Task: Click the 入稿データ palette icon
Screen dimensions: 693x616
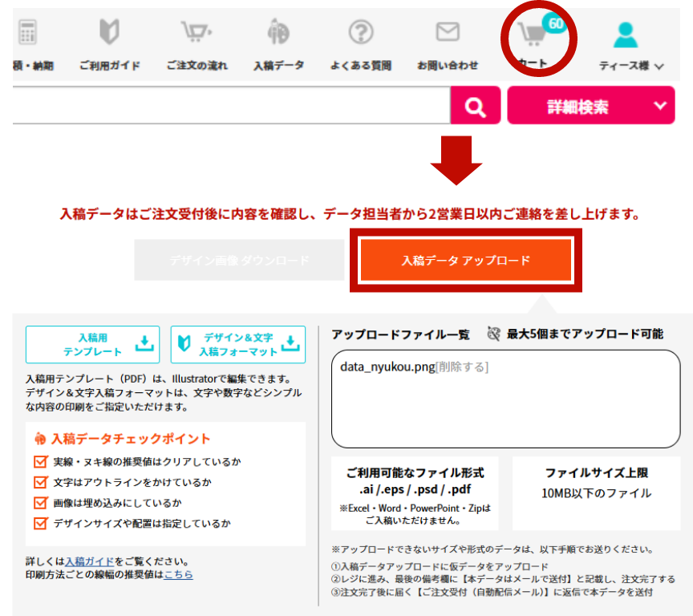Action: [x=278, y=33]
